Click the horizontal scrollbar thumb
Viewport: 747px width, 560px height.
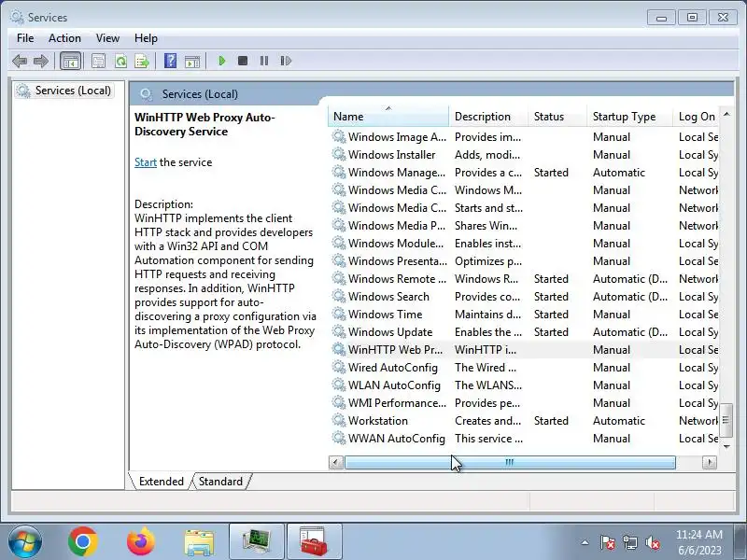(510, 462)
